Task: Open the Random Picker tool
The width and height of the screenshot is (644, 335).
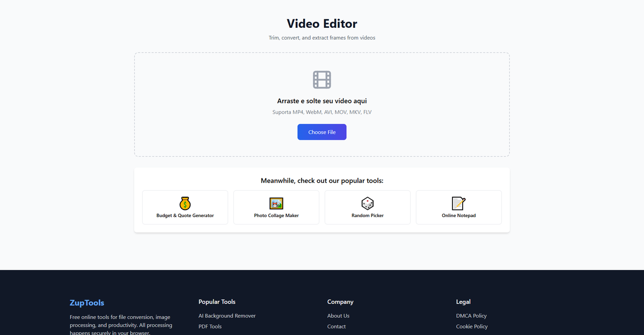Action: (x=368, y=207)
